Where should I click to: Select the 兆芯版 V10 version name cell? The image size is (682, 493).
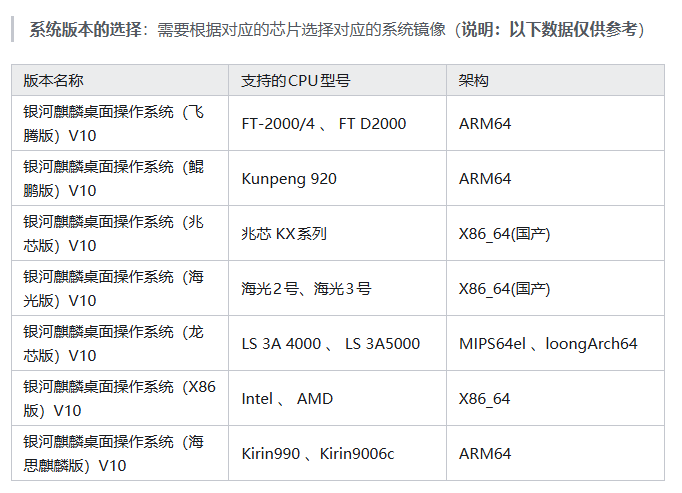click(x=113, y=233)
